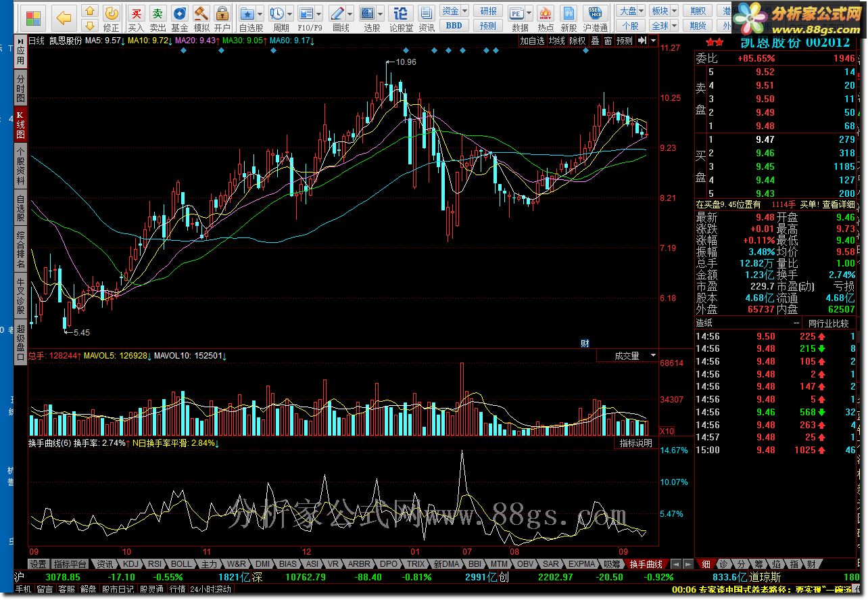Toggle chart header 预测 button
This screenshot has height=600, width=868.
point(625,41)
